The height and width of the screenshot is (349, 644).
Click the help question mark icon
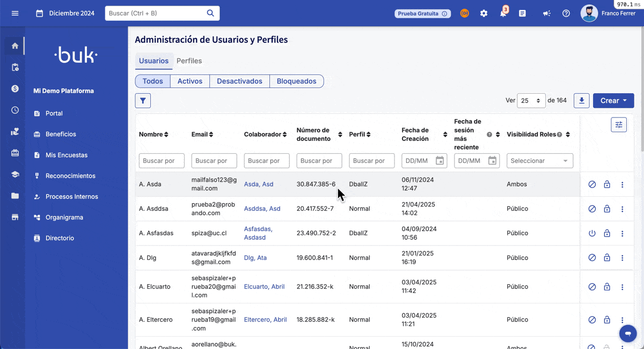(x=566, y=13)
